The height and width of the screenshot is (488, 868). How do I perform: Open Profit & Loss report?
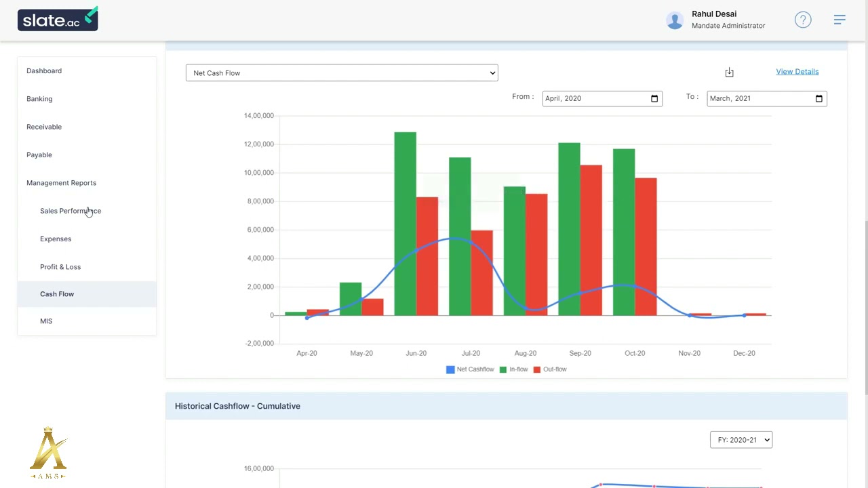(x=60, y=267)
